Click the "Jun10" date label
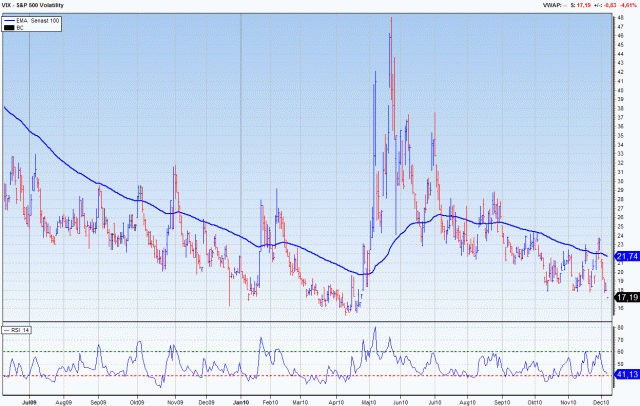 pos(400,402)
